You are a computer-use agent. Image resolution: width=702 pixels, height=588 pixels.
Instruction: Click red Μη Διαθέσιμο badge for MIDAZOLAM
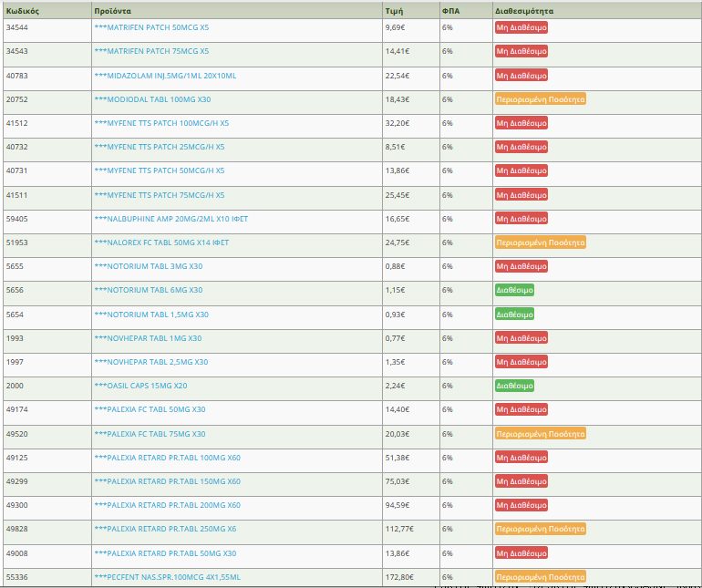coord(521,76)
